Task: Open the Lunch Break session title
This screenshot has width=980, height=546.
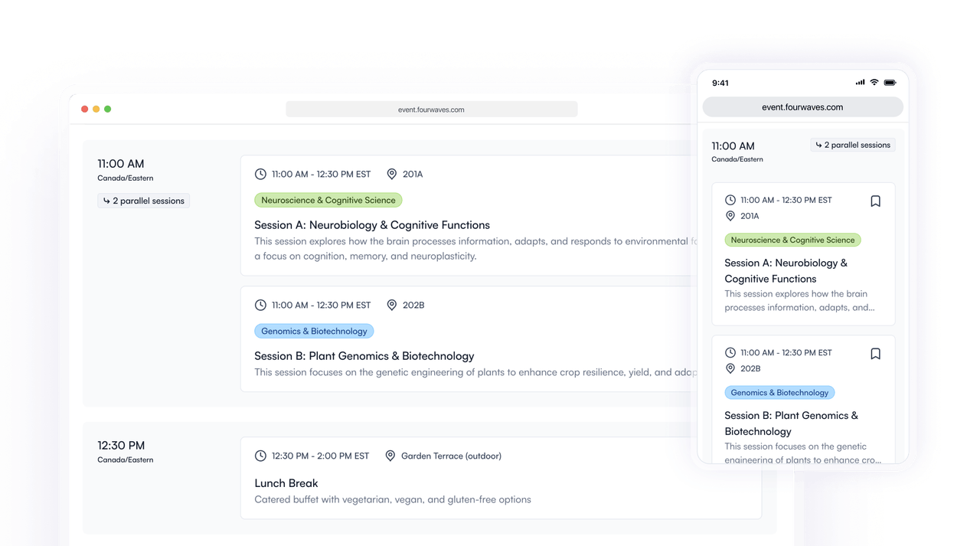Action: coord(286,483)
